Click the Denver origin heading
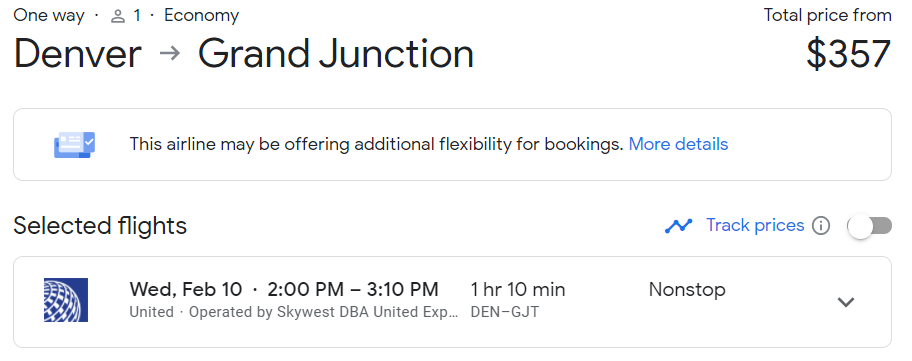The height and width of the screenshot is (361, 912). 77,53
